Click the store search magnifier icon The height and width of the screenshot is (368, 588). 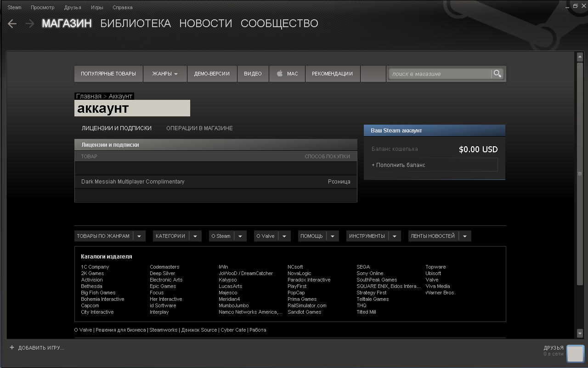point(497,74)
